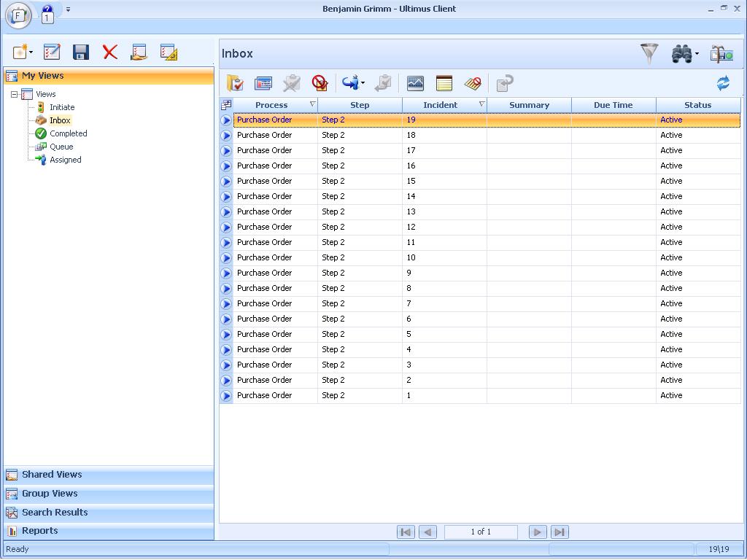
Task: Click the hammer settings icon
Action: pyautogui.click(x=721, y=54)
